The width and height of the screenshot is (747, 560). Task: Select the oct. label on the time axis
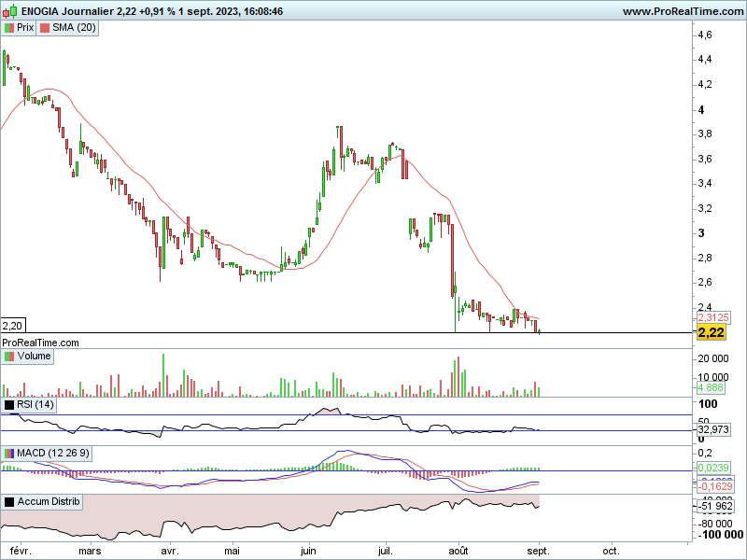(612, 551)
